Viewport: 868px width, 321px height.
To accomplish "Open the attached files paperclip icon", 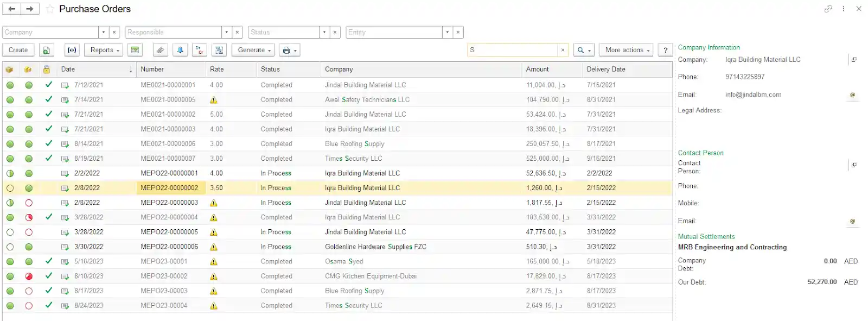I will click(x=160, y=50).
